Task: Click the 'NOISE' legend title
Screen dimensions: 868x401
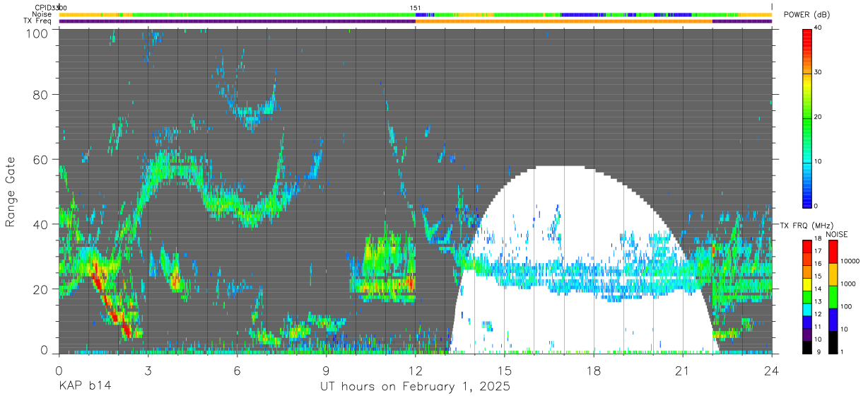Action: click(838, 234)
